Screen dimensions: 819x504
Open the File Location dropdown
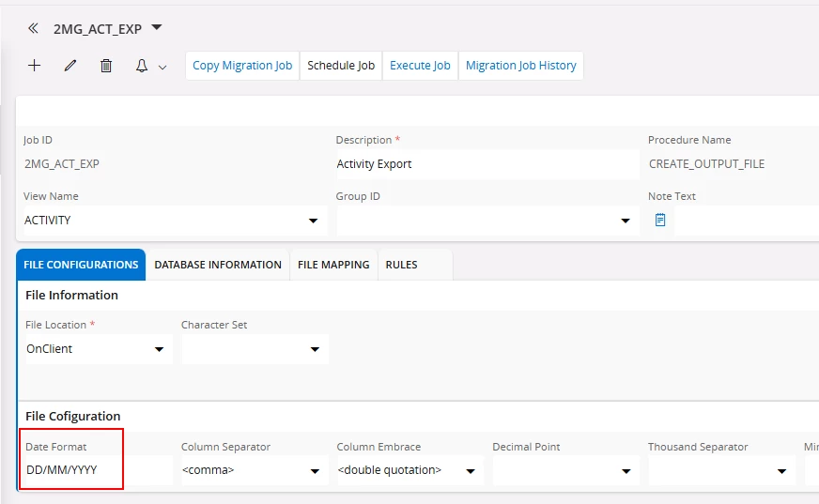coord(159,349)
